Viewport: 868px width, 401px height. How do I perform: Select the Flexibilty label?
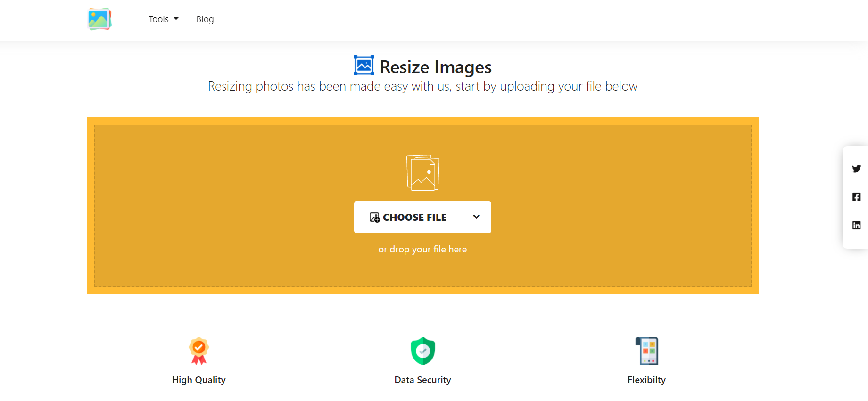click(646, 380)
